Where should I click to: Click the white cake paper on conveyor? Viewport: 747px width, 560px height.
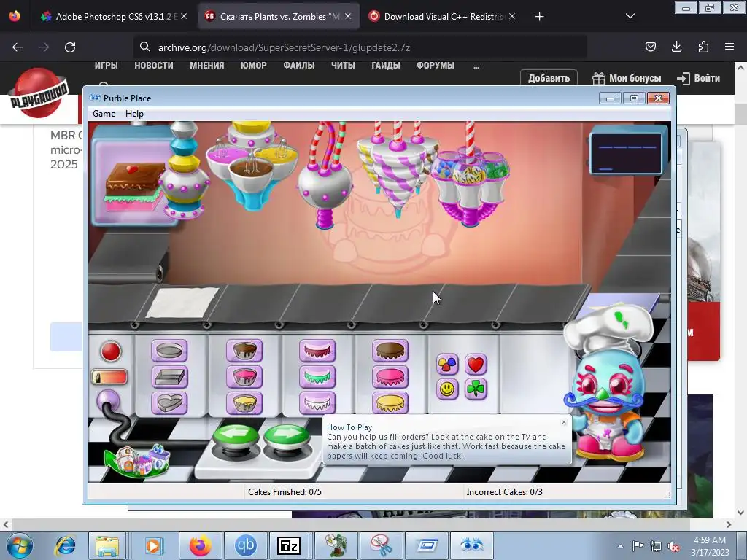coord(182,302)
